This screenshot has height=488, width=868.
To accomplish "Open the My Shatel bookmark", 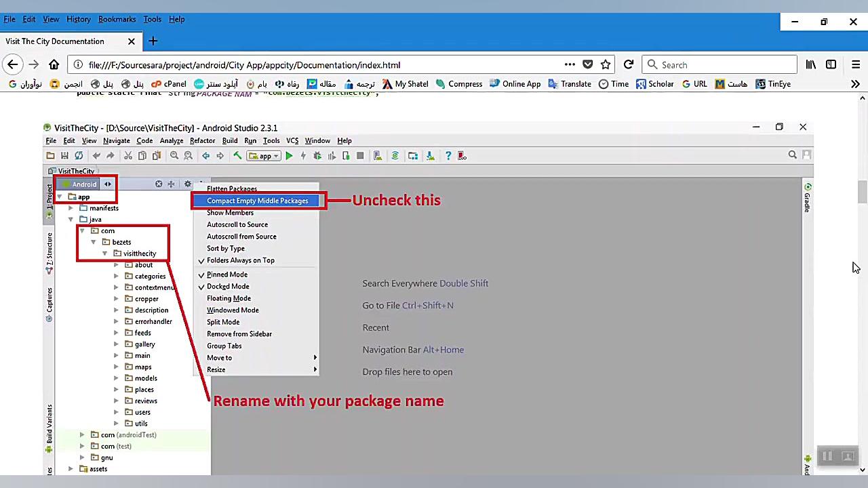I will [x=405, y=84].
